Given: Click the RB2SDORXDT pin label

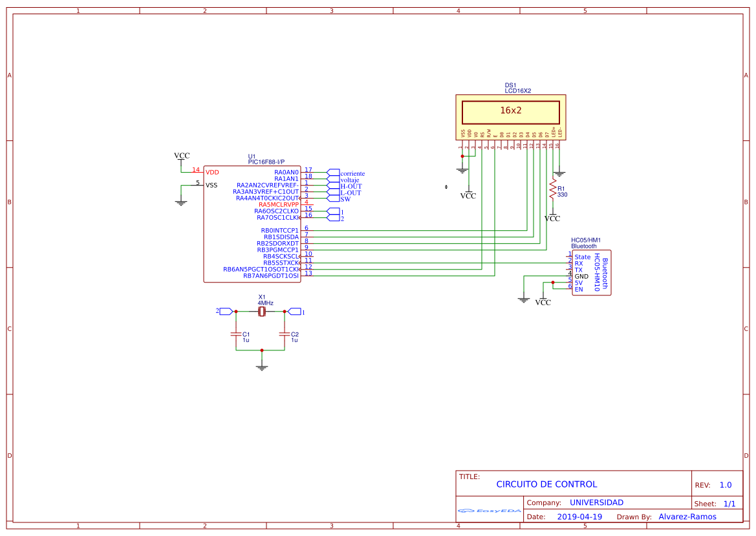Looking at the screenshot, I should [x=277, y=243].
